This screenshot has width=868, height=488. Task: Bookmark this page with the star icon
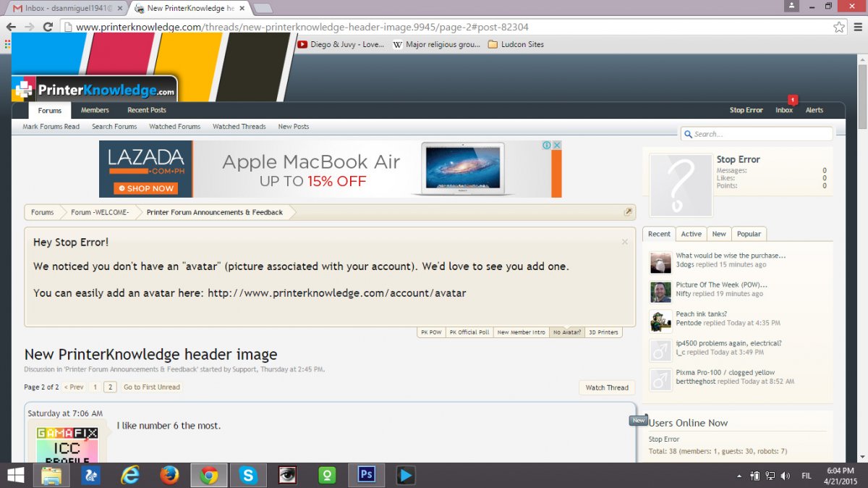[838, 27]
